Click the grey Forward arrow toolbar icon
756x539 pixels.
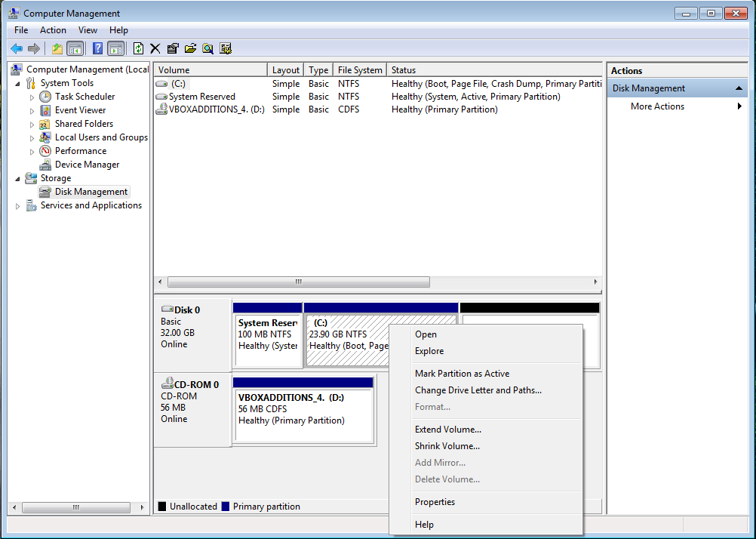(34, 48)
